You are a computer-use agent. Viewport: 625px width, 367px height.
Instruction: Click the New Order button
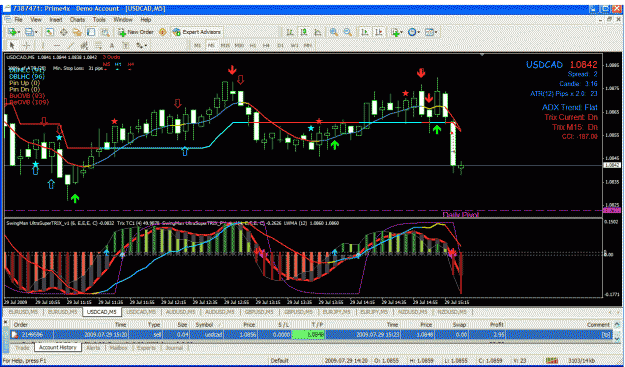(x=136, y=32)
